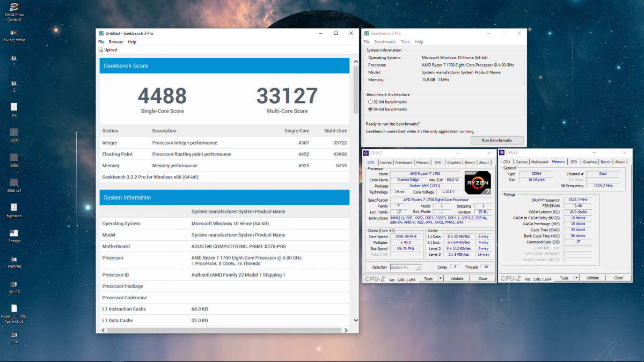Open the File menu in the Geekbench results window
The image size is (644, 362).
pyautogui.click(x=101, y=42)
